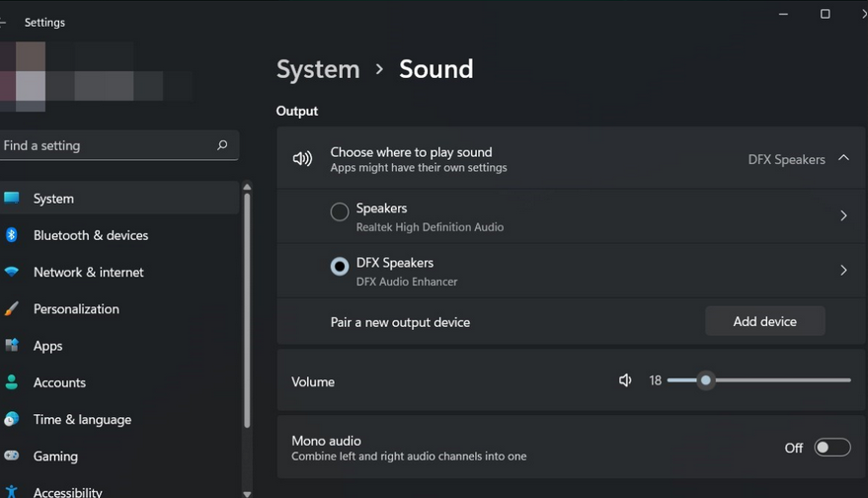Click the Pair a new output device label
The image size is (868, 498).
(x=400, y=322)
